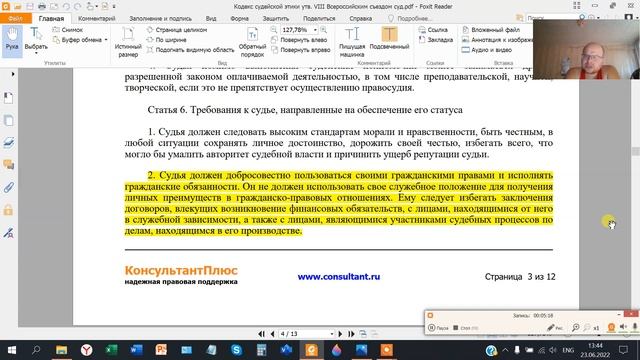Click Стоп in the recorder panel

(465, 328)
